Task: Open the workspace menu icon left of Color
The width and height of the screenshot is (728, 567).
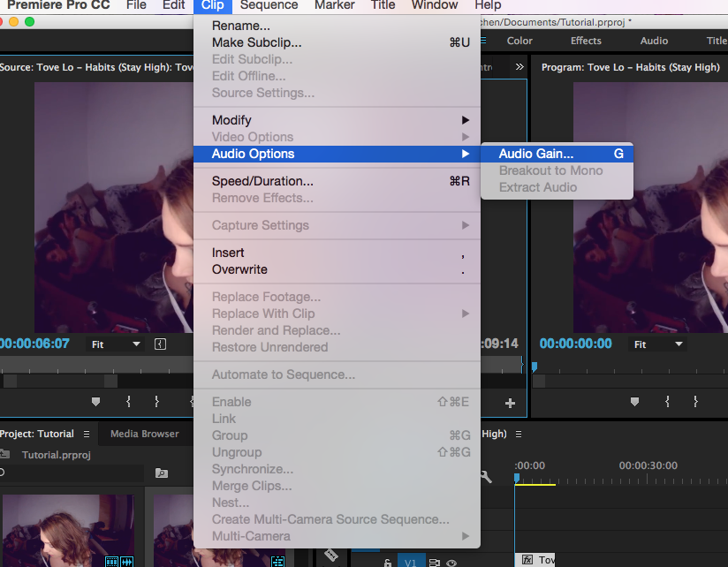Action: (x=483, y=41)
